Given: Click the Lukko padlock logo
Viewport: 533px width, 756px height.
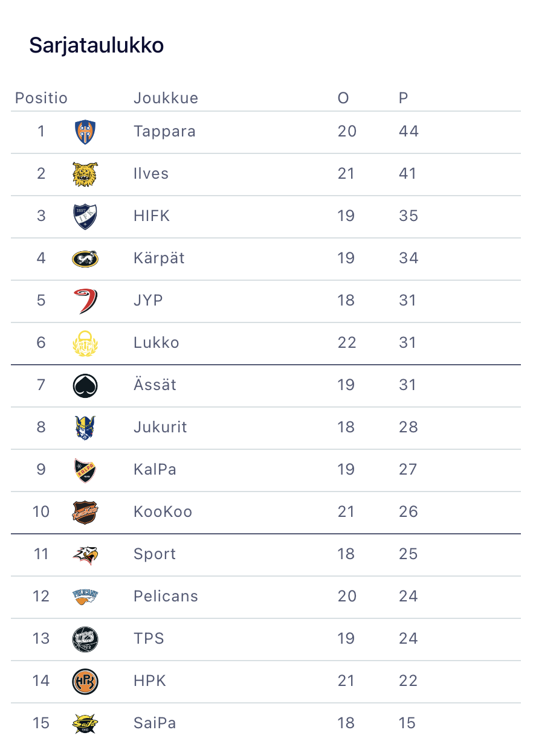Looking at the screenshot, I should 85,343.
